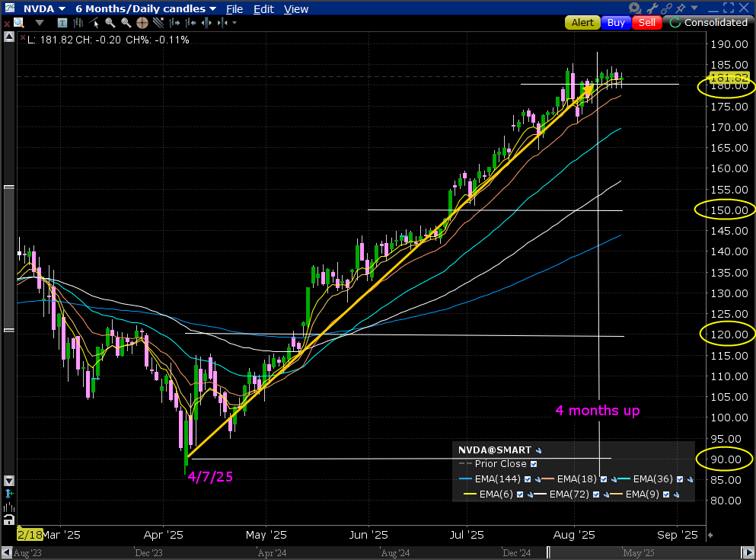Open chart configuration wrench in title bar

(652, 8)
